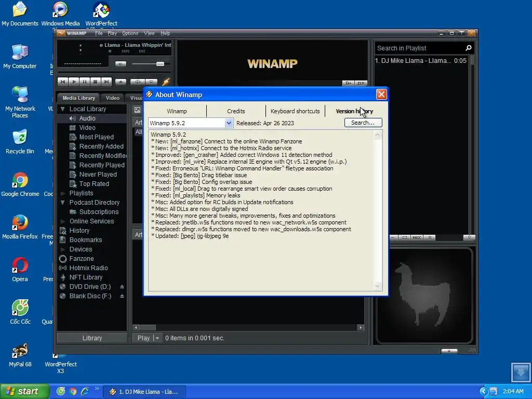Switch to the Keyboard shortcuts tab
The image size is (532, 399).
(x=295, y=111)
